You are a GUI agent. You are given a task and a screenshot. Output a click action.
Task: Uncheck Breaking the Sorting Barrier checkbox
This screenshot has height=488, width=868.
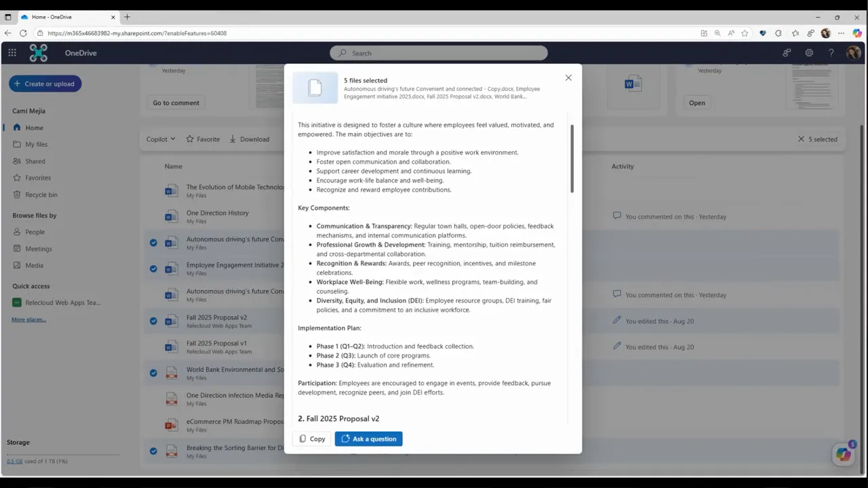coord(153,451)
